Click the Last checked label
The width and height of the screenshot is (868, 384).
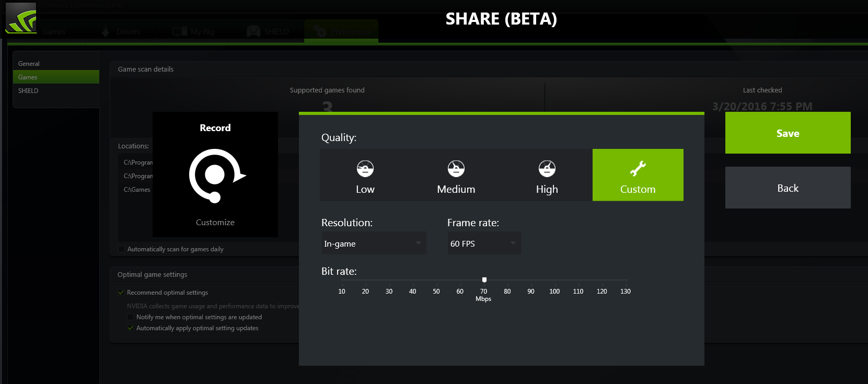click(x=762, y=90)
